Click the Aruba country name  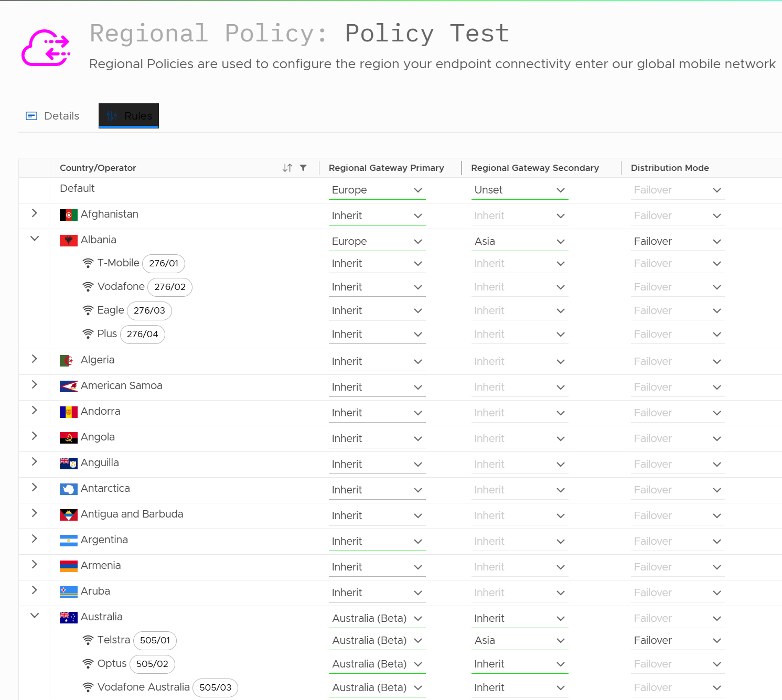(95, 591)
